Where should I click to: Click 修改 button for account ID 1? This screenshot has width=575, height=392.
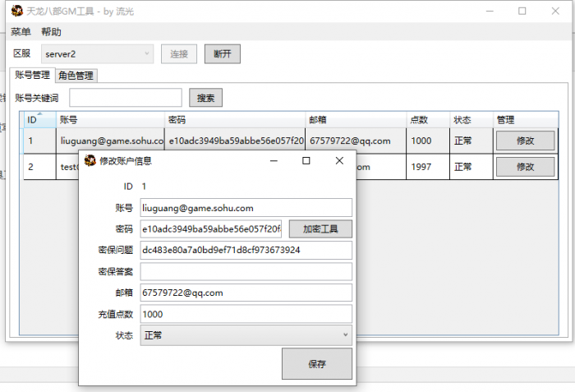click(x=525, y=141)
